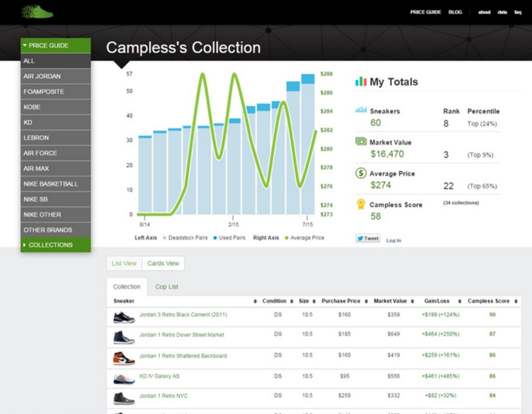Open the FOAMPOSITE category
This screenshot has height=414, width=532.
click(55, 91)
